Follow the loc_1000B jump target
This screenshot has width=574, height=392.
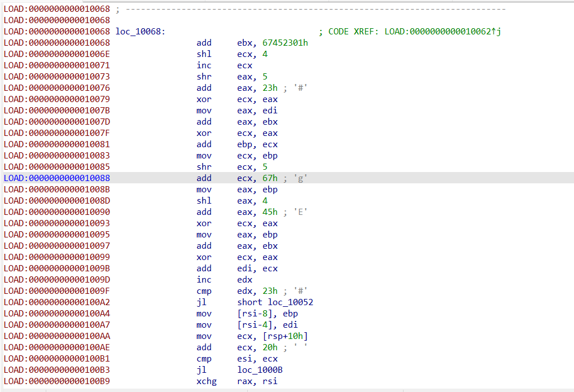coord(260,370)
